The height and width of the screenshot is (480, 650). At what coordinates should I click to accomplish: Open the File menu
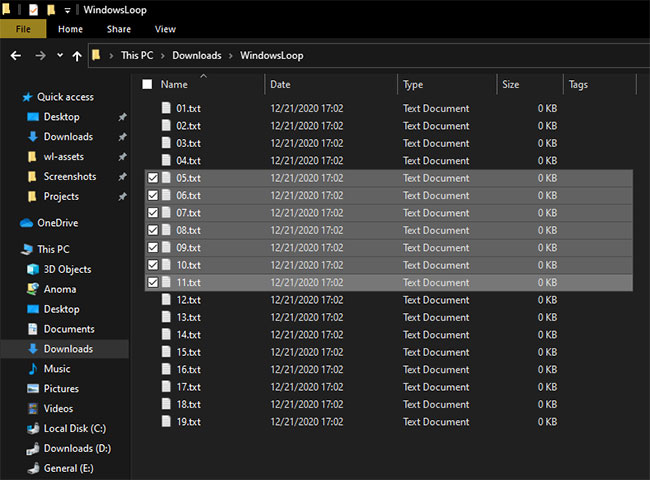pyautogui.click(x=23, y=29)
